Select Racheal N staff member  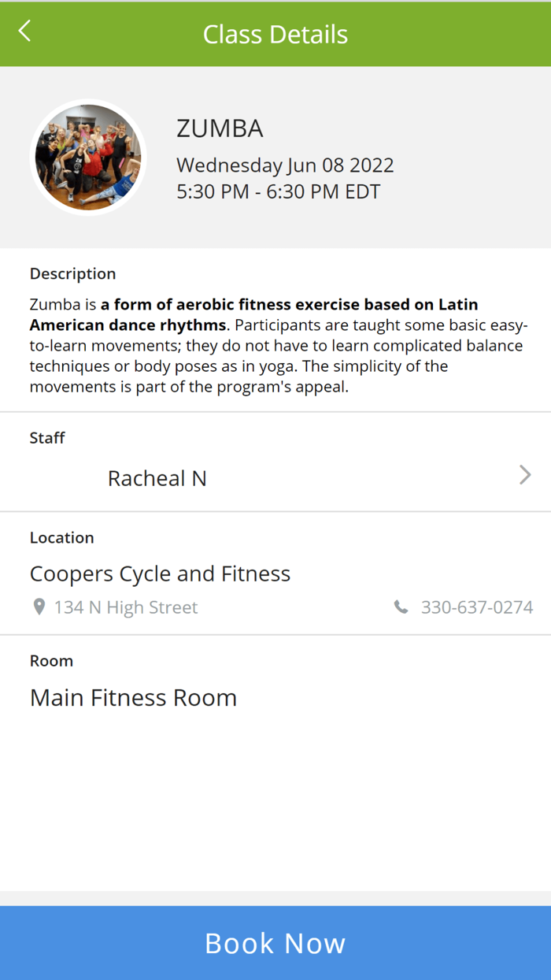point(157,477)
